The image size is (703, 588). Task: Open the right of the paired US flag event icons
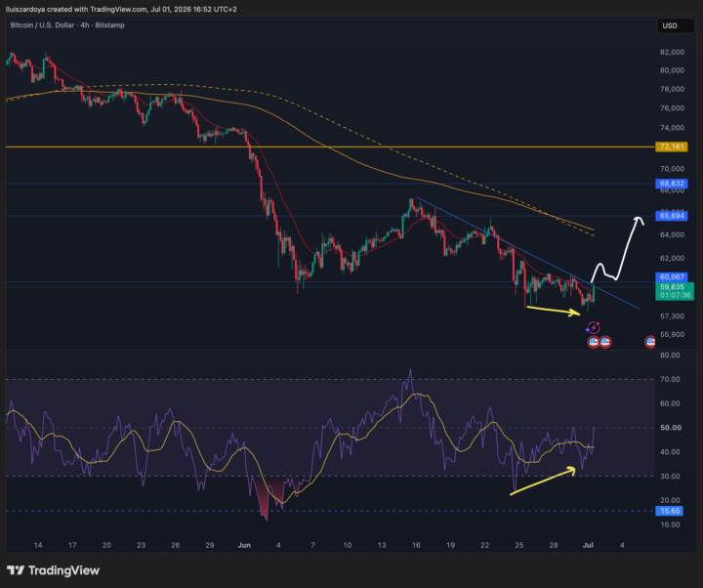coord(605,342)
